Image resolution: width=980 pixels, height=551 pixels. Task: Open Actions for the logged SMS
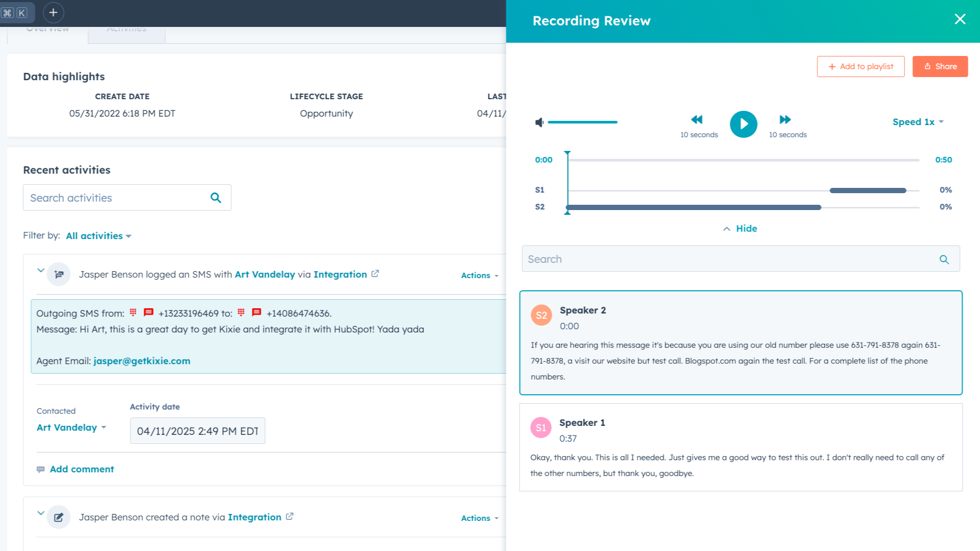coord(478,275)
